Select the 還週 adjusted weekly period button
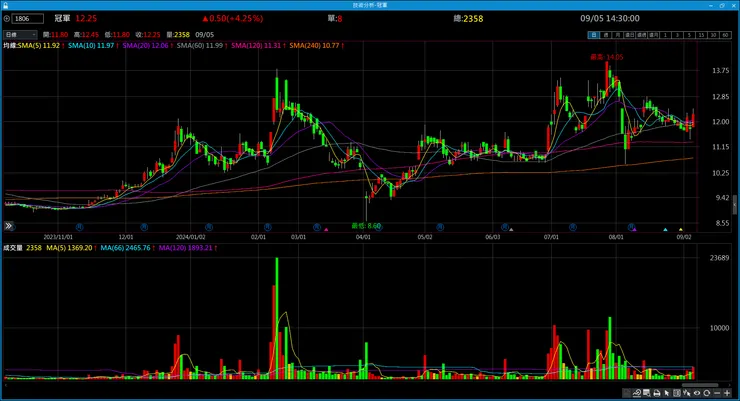 641,35
